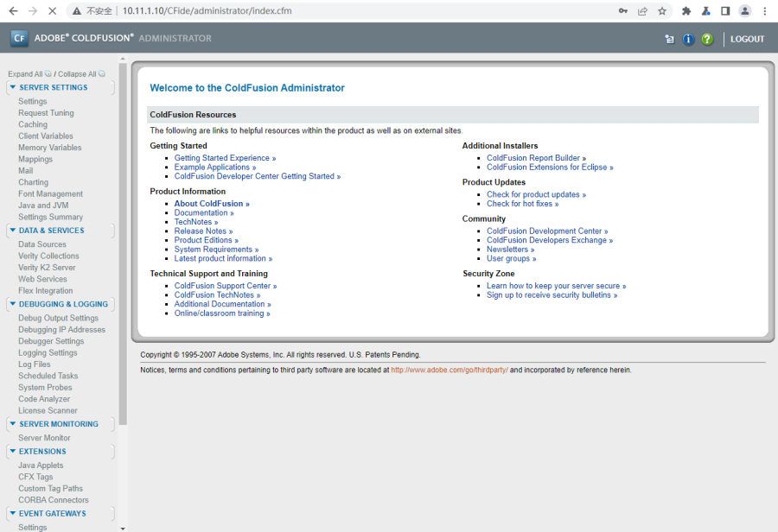Open Settings Summary page
Image resolution: width=778 pixels, height=532 pixels.
coord(51,217)
